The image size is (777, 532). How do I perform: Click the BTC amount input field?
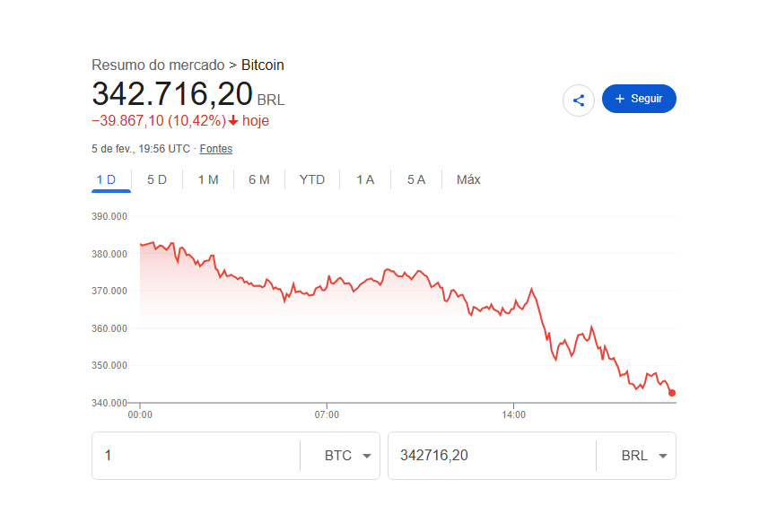click(x=196, y=456)
